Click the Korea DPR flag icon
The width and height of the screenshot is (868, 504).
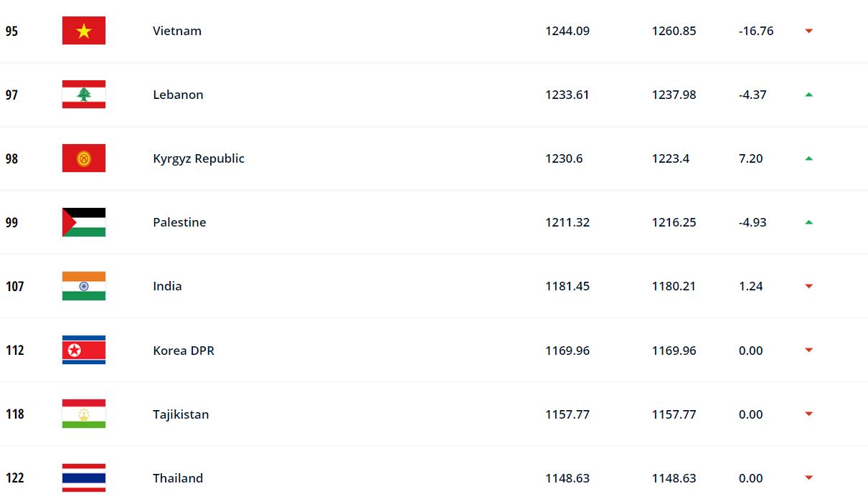(x=84, y=350)
